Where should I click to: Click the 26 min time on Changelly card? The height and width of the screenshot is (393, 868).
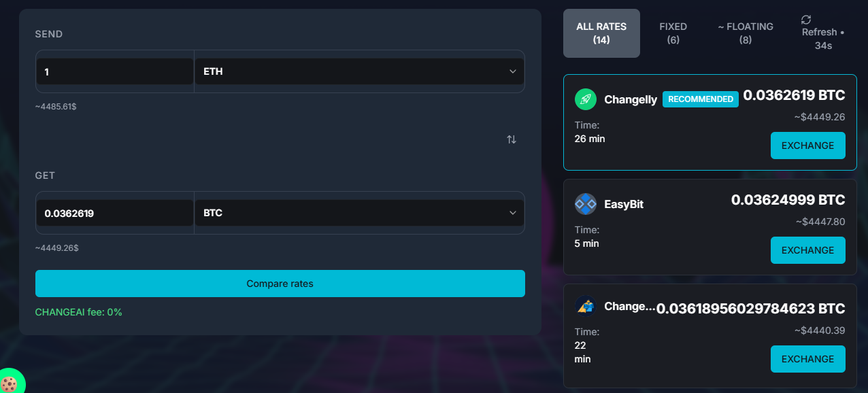(x=590, y=139)
